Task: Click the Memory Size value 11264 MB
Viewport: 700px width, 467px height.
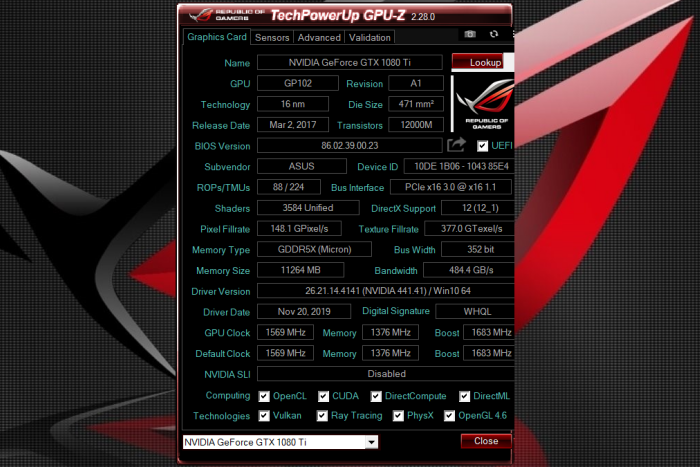Action: click(300, 270)
